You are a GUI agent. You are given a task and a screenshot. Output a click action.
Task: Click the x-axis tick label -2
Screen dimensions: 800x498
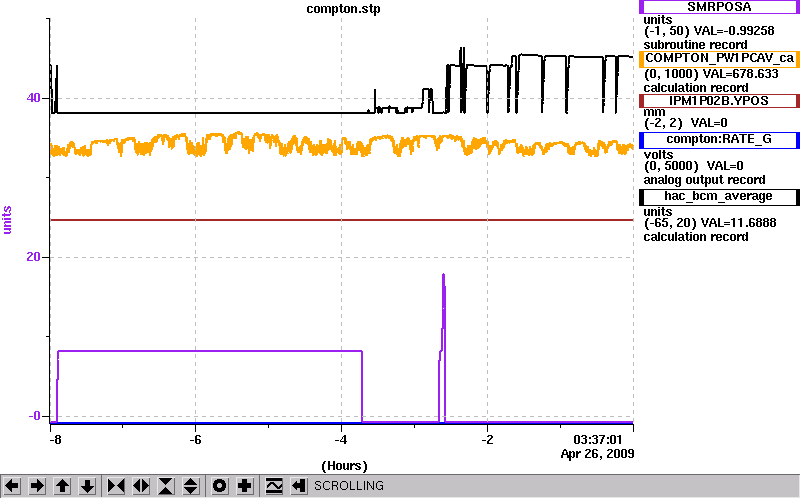click(487, 440)
